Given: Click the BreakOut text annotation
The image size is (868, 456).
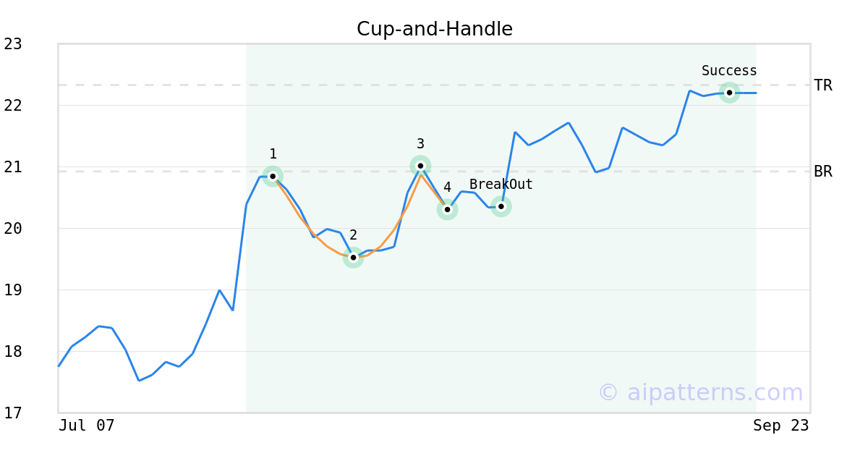Looking at the screenshot, I should [501, 185].
